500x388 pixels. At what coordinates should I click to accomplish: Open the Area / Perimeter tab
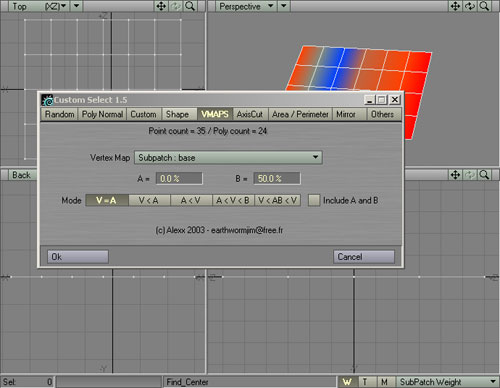(x=300, y=114)
